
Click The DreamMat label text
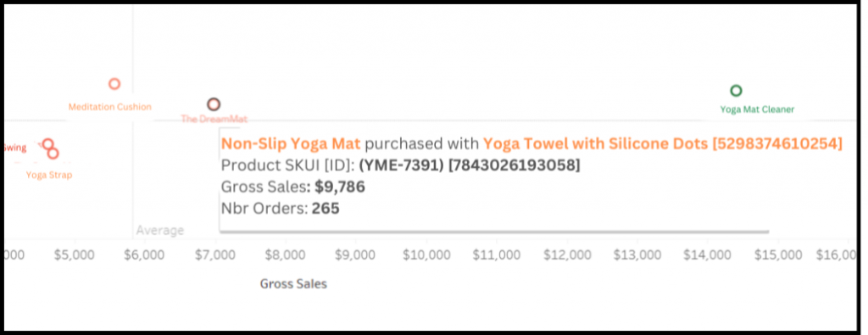point(214,119)
